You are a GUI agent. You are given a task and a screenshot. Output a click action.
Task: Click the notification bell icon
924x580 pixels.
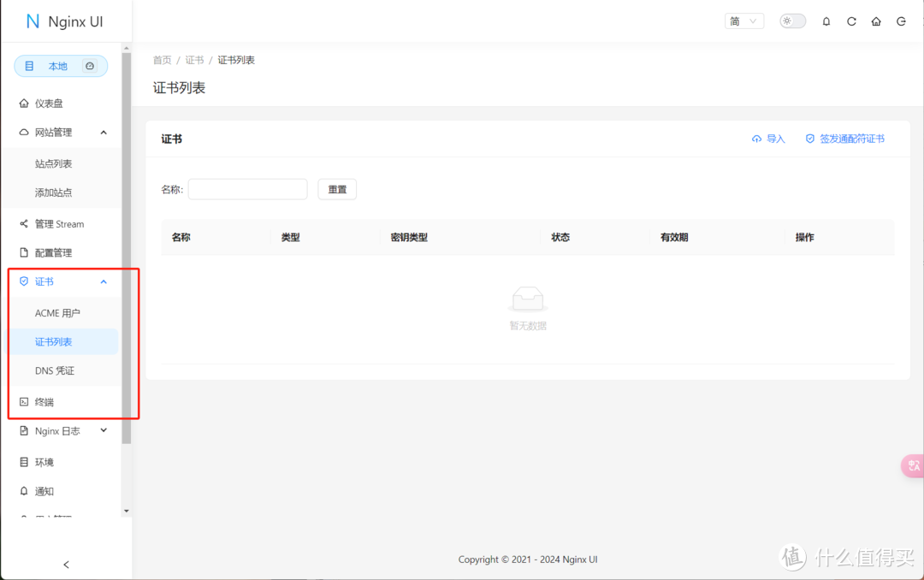[826, 21]
